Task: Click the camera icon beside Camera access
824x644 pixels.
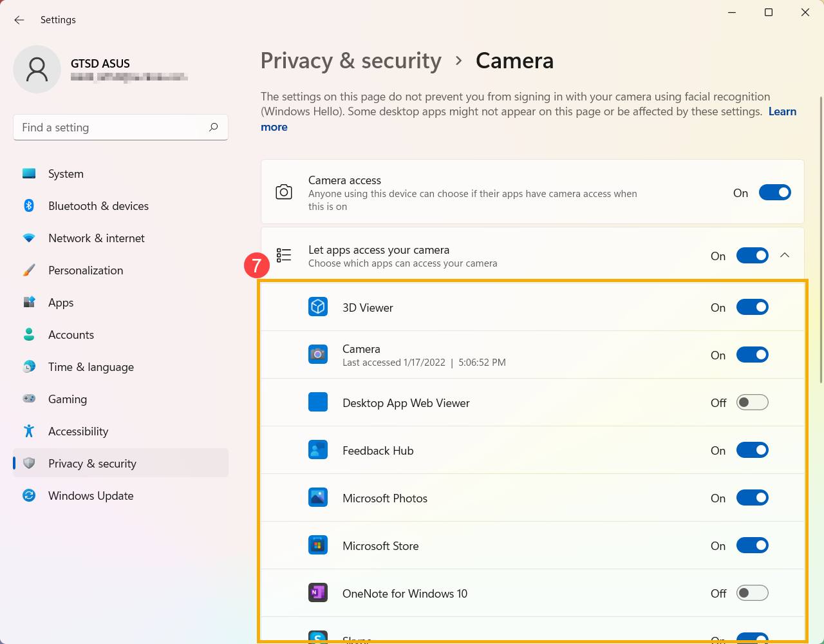Action: point(284,192)
